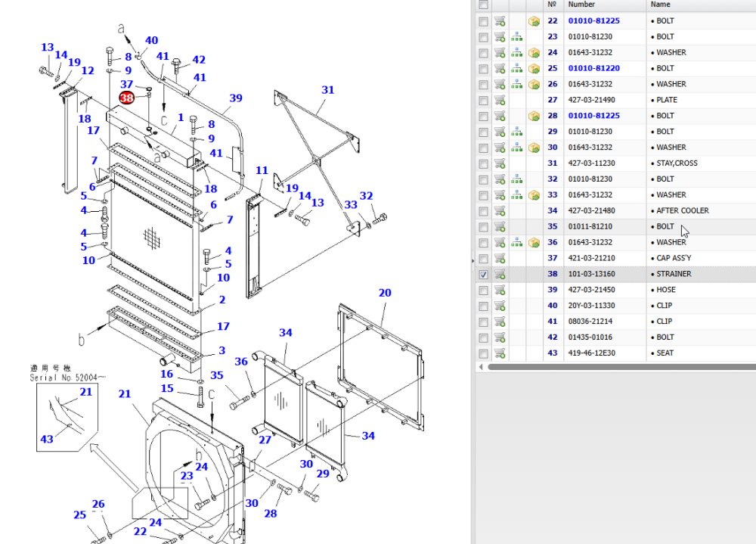
Task: Click yellow package icon in row 33 WASHER
Action: click(534, 195)
